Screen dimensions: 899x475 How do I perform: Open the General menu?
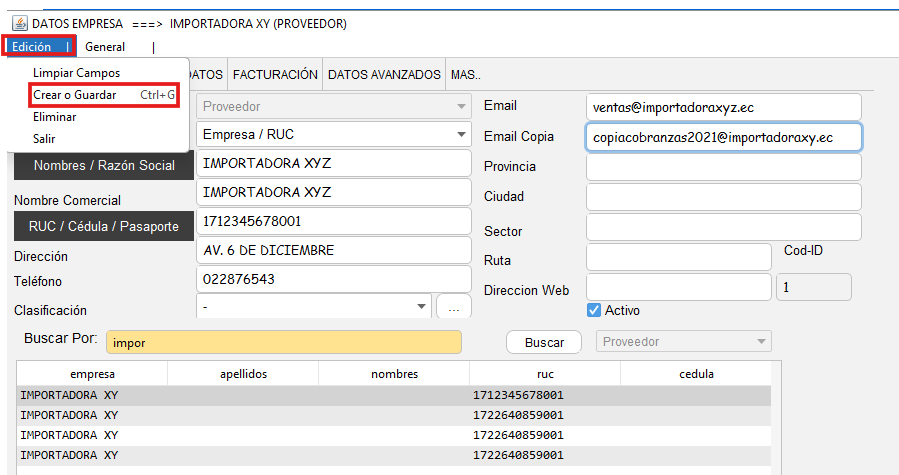(105, 47)
